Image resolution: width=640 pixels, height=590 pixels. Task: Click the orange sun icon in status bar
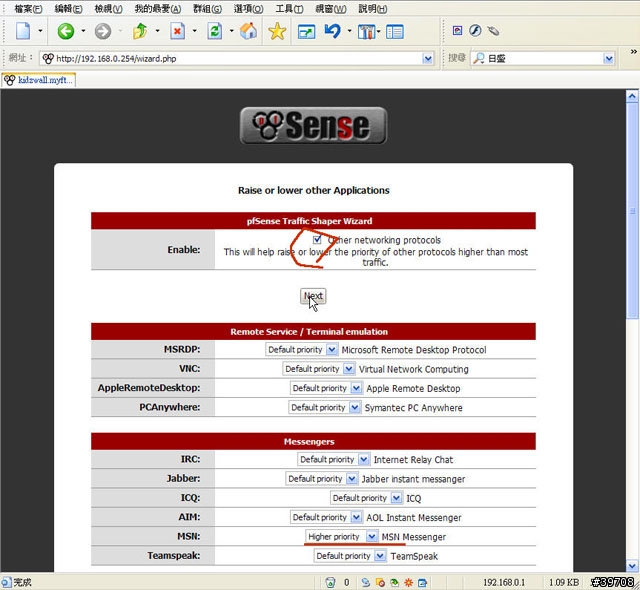pyautogui.click(x=408, y=582)
